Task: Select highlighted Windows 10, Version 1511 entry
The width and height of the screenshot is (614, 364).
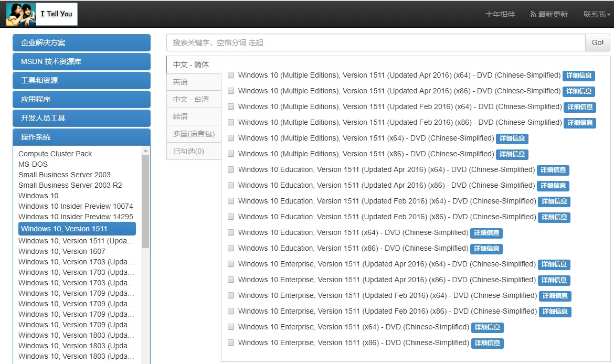Action: [x=77, y=229]
